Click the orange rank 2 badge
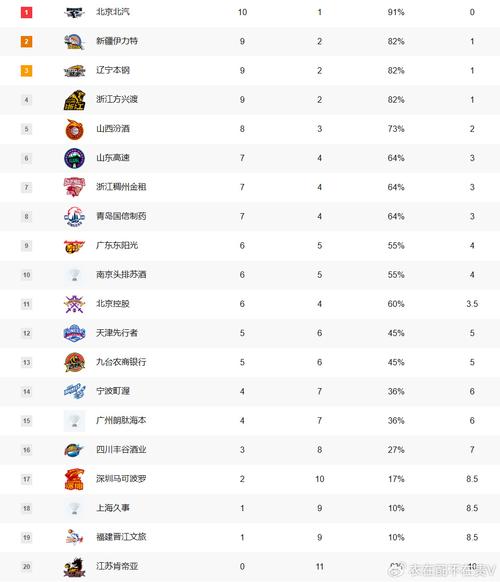Screen dimensions: 500x582 click(x=26, y=41)
